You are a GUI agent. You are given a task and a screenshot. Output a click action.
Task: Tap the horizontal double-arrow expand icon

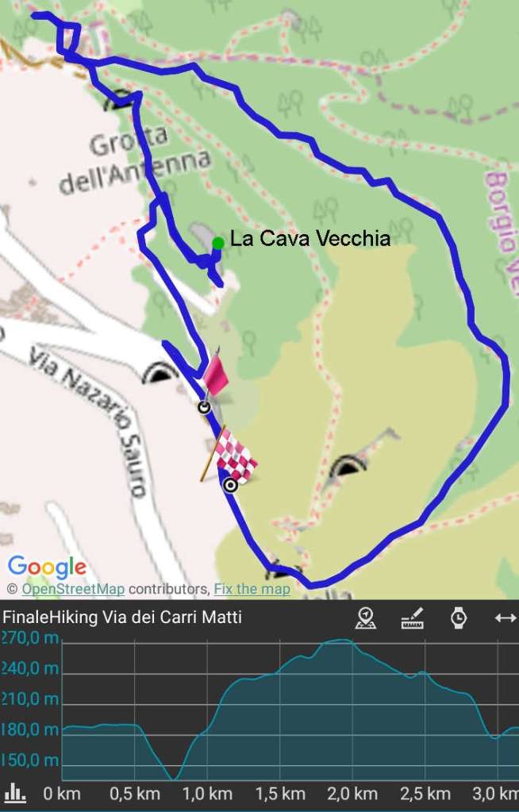pos(506,618)
